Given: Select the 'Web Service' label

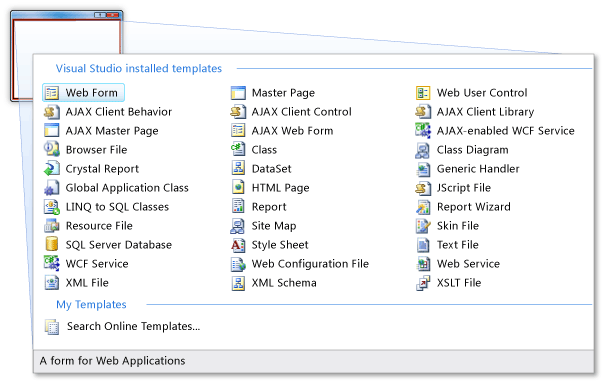Looking at the screenshot, I should 469,264.
